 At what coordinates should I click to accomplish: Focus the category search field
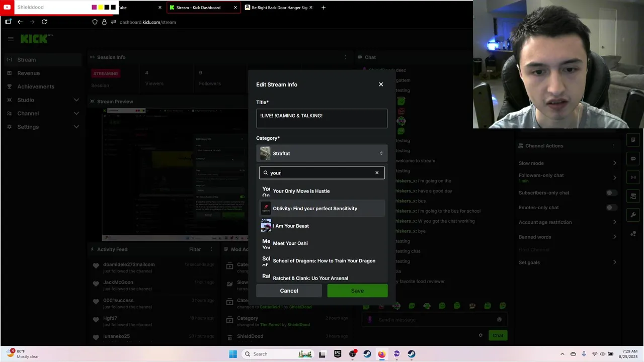pos(322,173)
